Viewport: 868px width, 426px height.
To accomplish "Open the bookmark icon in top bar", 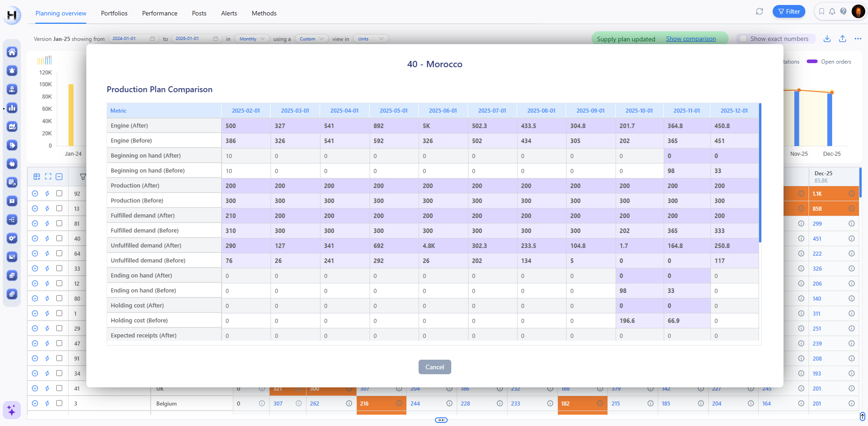I will coord(821,12).
